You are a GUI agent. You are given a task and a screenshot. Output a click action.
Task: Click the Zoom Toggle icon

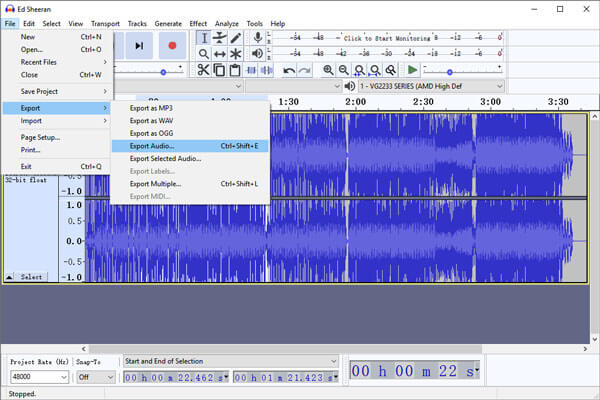391,70
